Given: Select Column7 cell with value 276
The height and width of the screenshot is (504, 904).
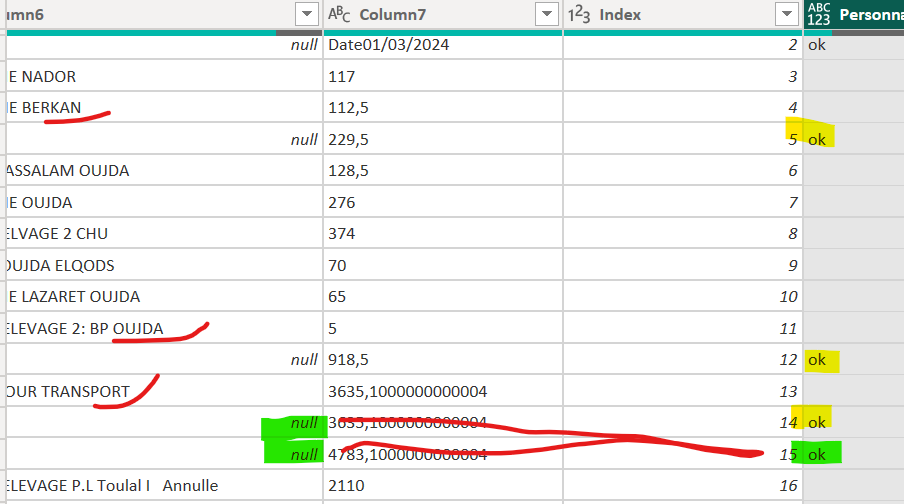Looking at the screenshot, I should pos(443,202).
